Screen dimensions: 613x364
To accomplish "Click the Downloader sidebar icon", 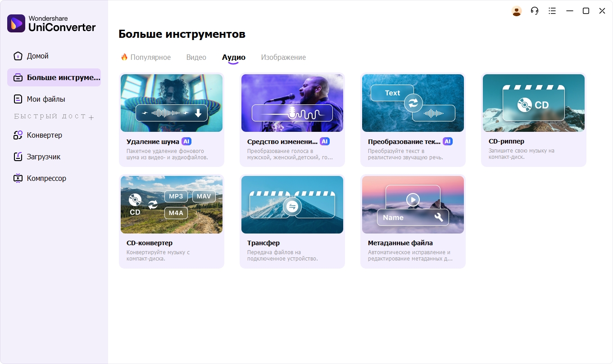I will 18,157.
